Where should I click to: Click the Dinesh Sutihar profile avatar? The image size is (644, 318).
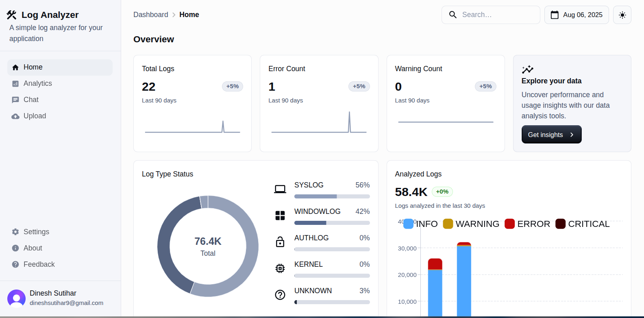[x=16, y=298]
